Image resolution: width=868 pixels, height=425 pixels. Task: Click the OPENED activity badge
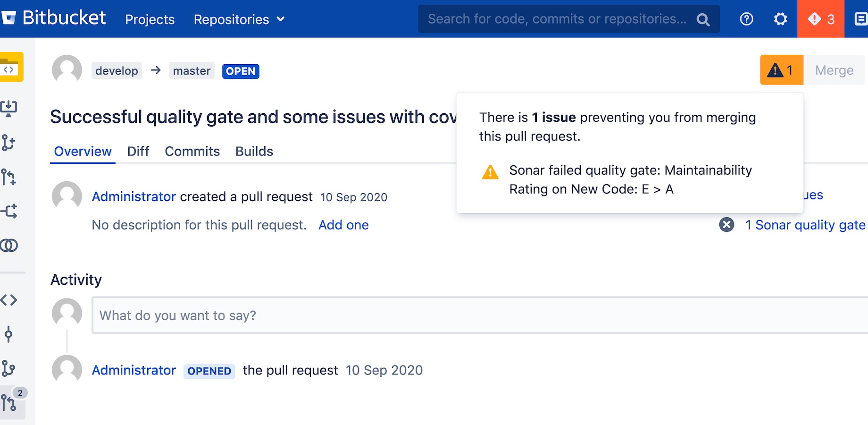coord(209,371)
